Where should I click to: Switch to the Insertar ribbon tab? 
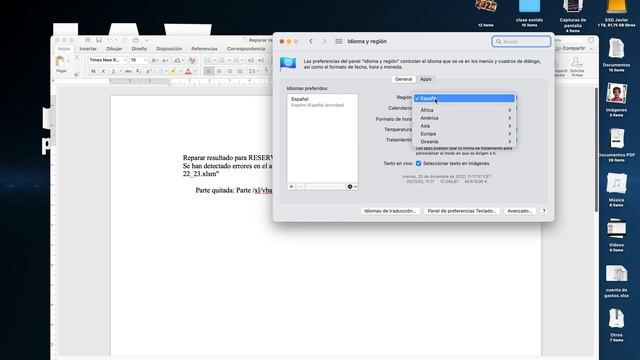click(x=88, y=49)
